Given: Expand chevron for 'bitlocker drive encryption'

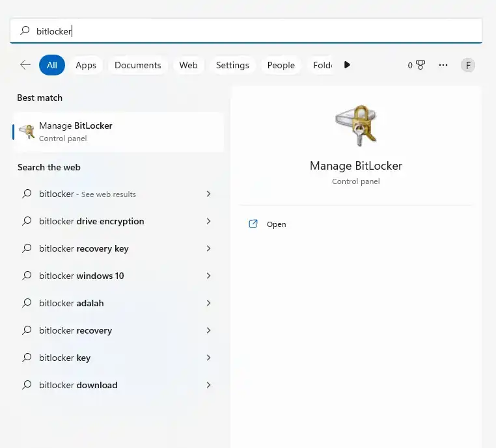Looking at the screenshot, I should pyautogui.click(x=208, y=221).
